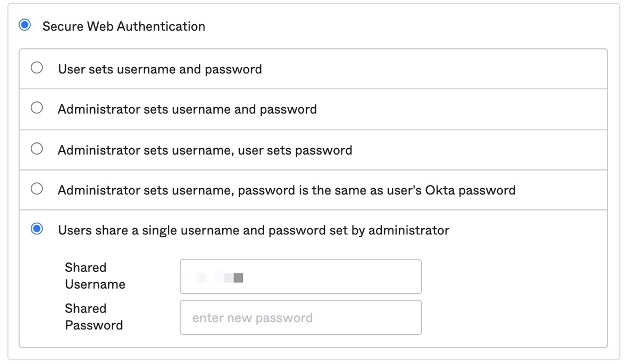Click 'Users share a single username and password' label

click(x=254, y=231)
